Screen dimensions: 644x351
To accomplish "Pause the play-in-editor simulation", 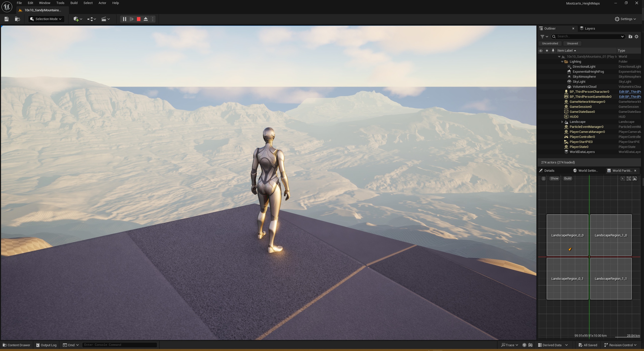I will [124, 19].
